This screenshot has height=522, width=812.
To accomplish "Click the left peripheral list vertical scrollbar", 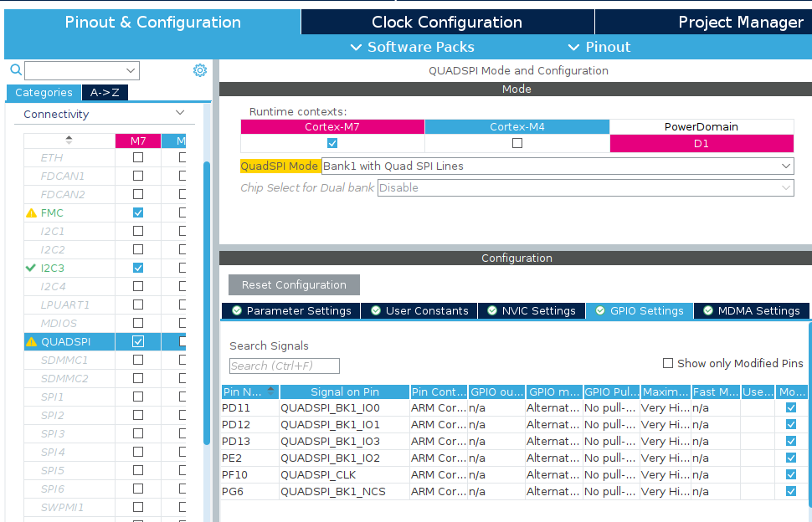I will point(207,301).
